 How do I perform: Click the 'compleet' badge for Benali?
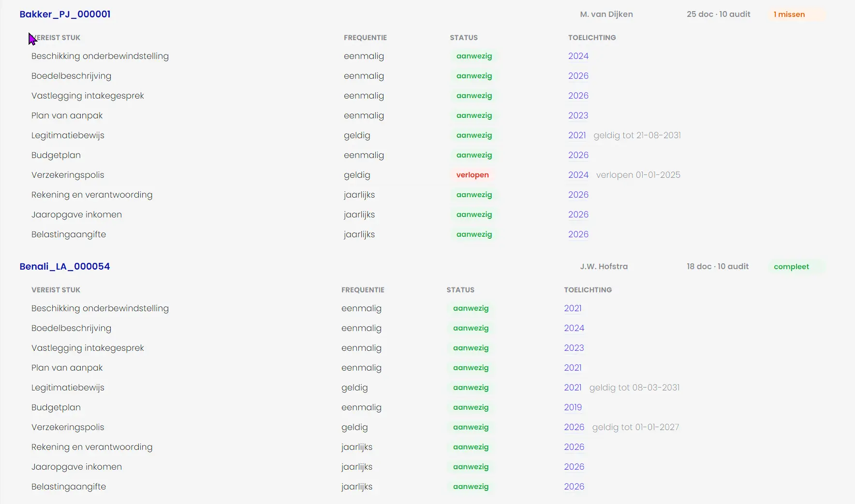tap(796, 267)
